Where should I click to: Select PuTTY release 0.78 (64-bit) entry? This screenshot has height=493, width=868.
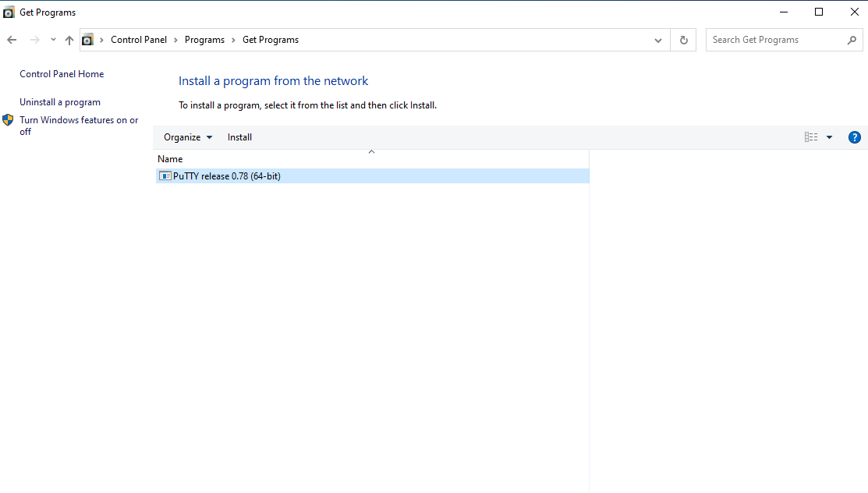(x=372, y=176)
